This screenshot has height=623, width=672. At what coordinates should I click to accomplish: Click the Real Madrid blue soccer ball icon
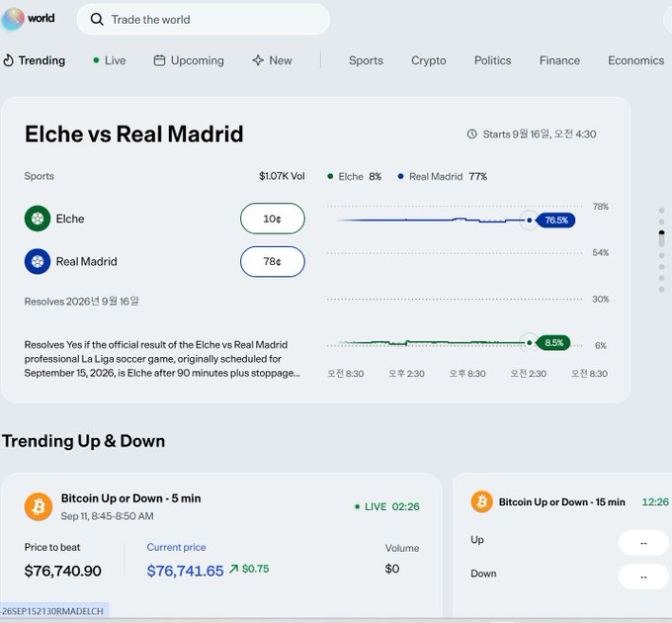coord(38,261)
